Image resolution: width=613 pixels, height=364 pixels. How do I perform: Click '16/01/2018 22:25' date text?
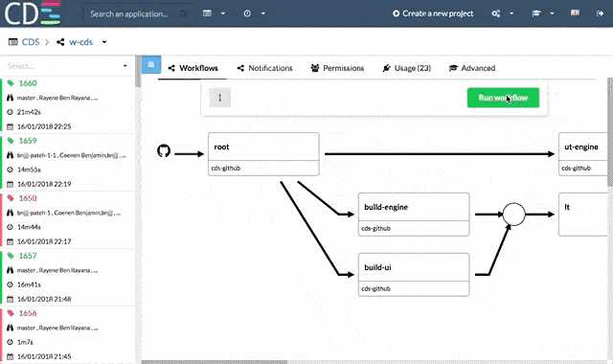pyautogui.click(x=44, y=126)
